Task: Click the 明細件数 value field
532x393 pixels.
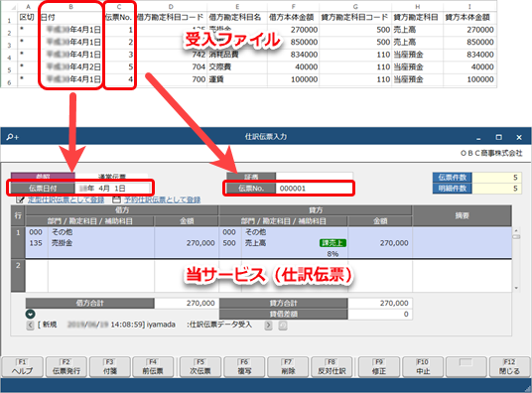Action: [496, 188]
